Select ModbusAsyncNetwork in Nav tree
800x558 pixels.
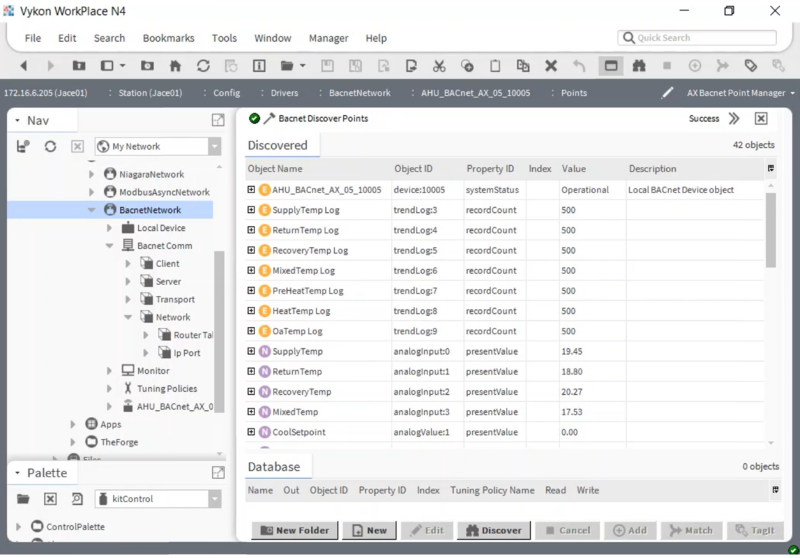click(164, 192)
